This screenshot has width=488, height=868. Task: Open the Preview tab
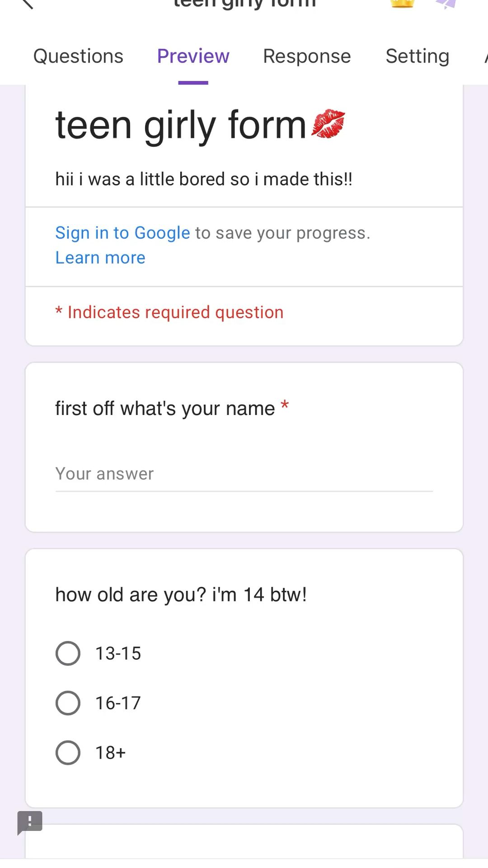tap(193, 57)
